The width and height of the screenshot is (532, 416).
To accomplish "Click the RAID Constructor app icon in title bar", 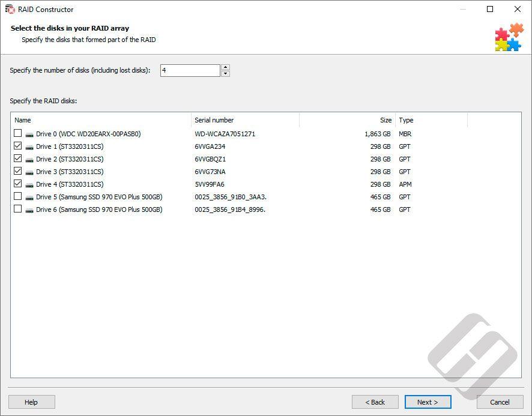I will coord(10,9).
